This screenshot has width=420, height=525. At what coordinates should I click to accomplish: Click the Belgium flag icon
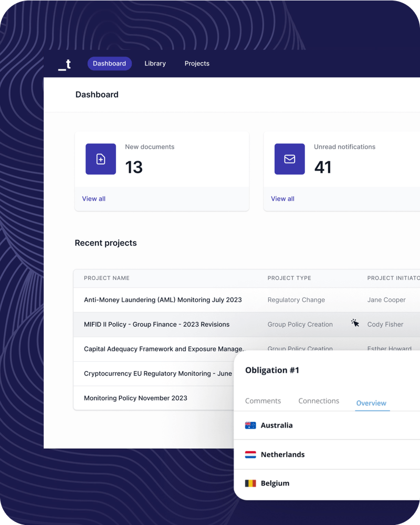[x=250, y=483]
